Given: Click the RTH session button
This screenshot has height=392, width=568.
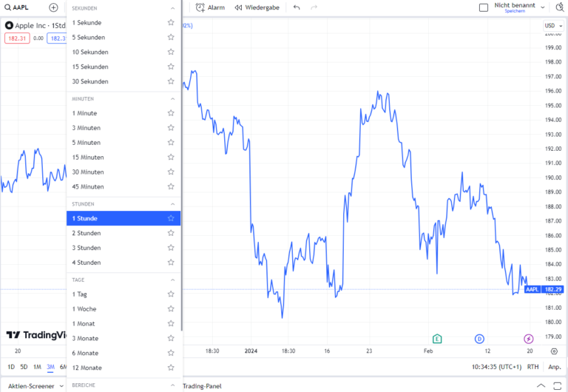Looking at the screenshot, I should click(532, 367).
